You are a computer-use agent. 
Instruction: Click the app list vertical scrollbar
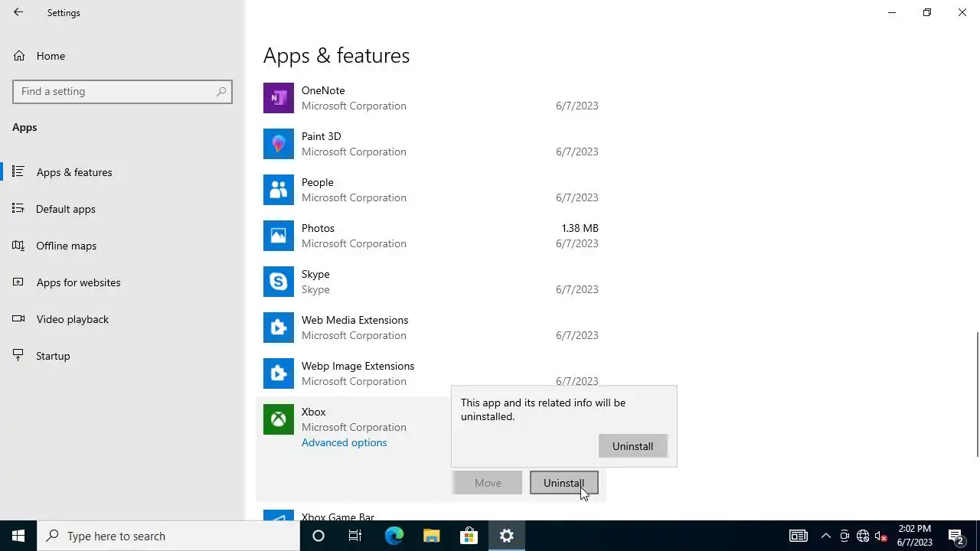[977, 394]
